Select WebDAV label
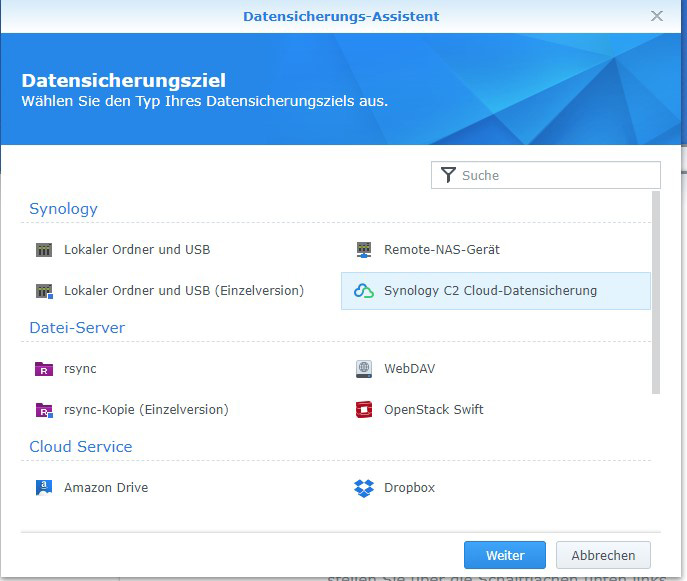Screen dimensions: 687x581 (410, 369)
